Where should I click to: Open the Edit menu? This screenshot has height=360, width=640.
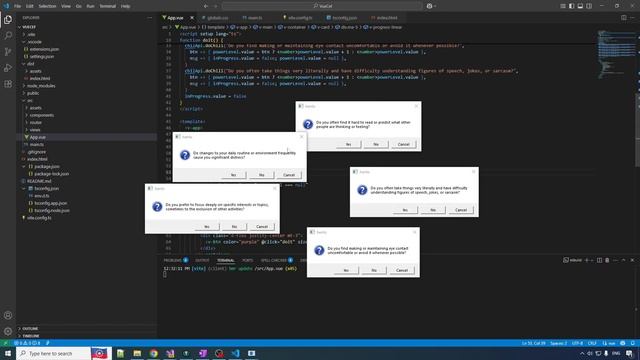tap(30, 6)
